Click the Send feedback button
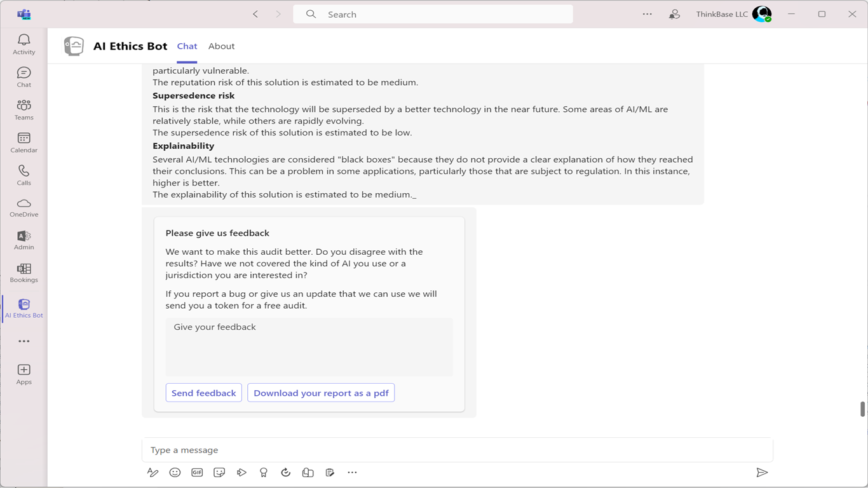Screen dimensions: 868x488 [x=203, y=393]
